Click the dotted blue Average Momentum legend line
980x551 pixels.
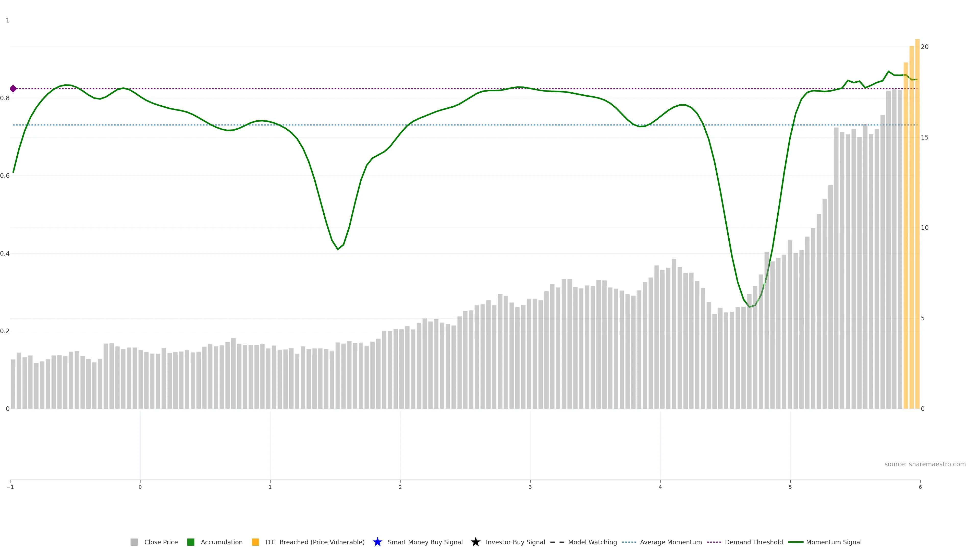tap(629, 542)
